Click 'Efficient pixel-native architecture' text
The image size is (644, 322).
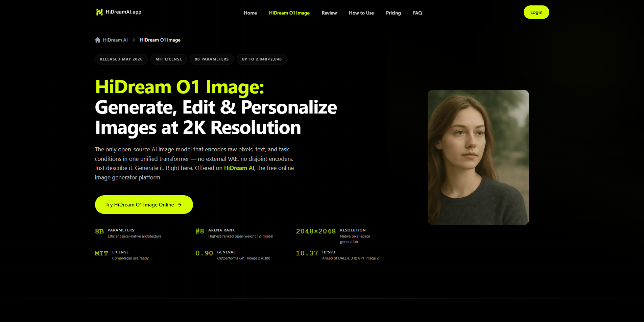(135, 236)
